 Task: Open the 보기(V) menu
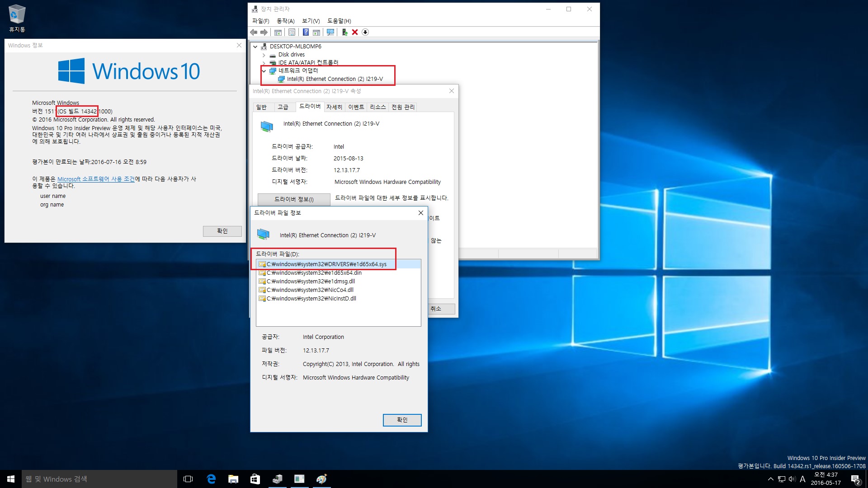click(311, 21)
